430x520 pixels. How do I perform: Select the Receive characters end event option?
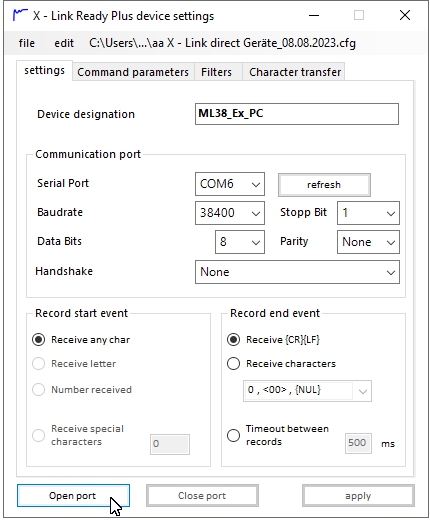pyautogui.click(x=233, y=363)
